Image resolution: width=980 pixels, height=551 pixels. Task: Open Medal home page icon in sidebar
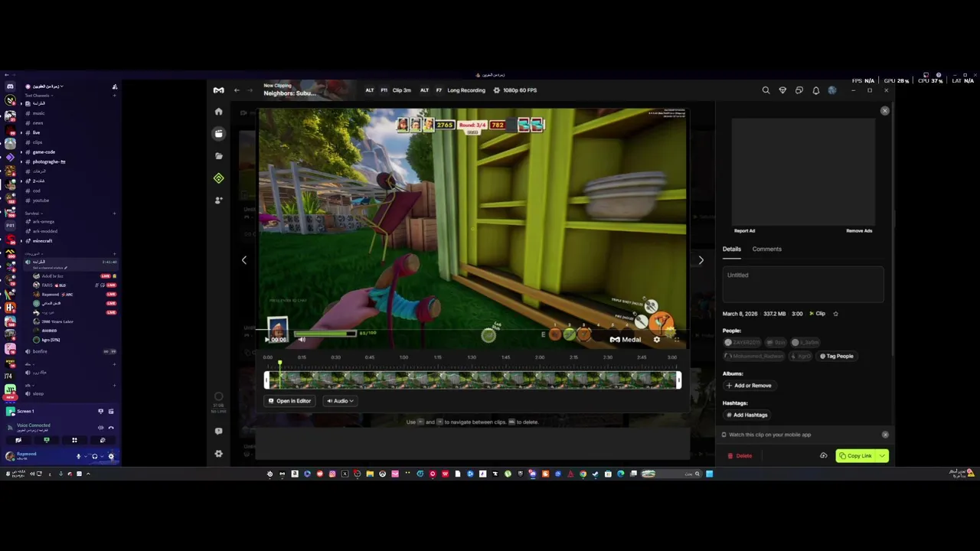218,112
